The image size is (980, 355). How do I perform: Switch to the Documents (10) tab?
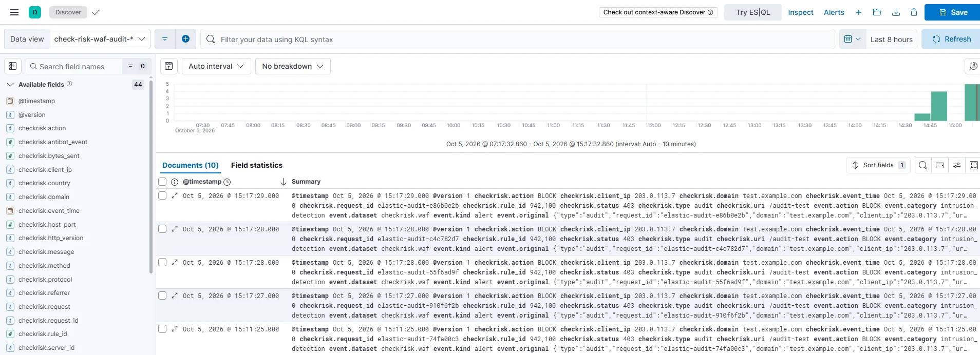(191, 165)
